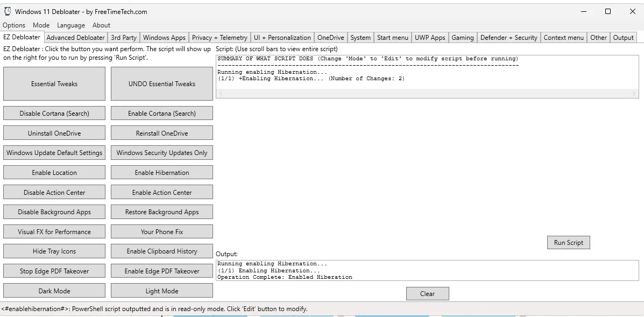
Task: Click inside the Output text box
Action: pos(427,270)
